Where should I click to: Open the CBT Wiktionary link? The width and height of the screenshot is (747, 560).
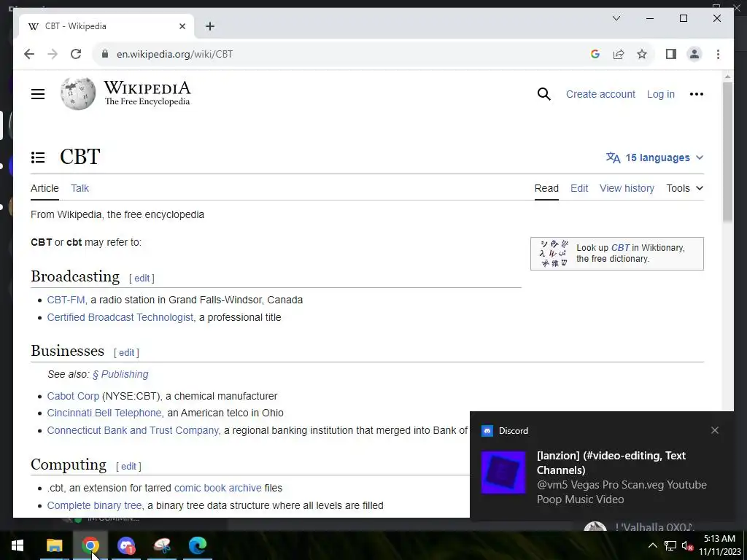(x=620, y=248)
